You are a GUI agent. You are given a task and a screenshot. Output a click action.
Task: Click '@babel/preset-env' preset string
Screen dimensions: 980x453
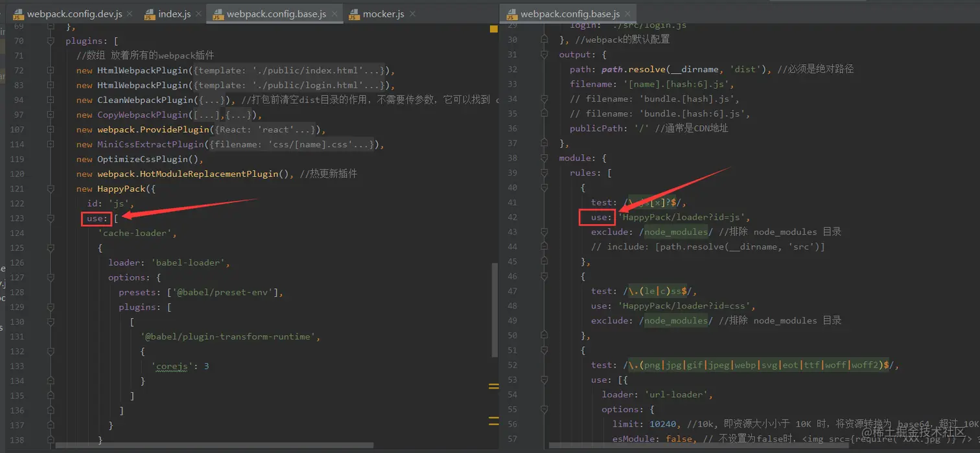(x=225, y=292)
